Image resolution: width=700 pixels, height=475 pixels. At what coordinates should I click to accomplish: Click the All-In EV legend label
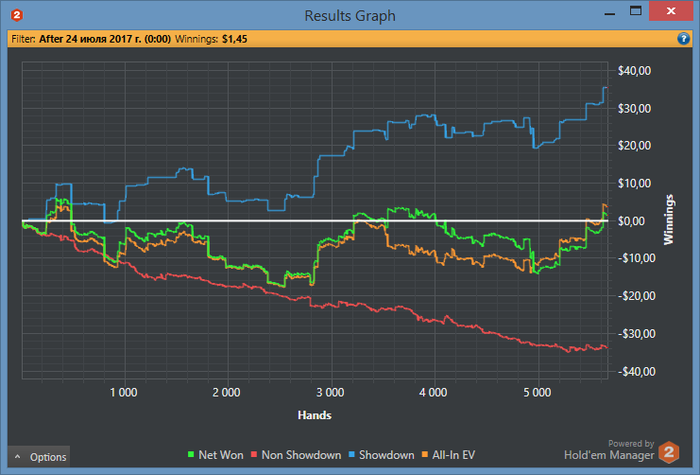point(454,455)
